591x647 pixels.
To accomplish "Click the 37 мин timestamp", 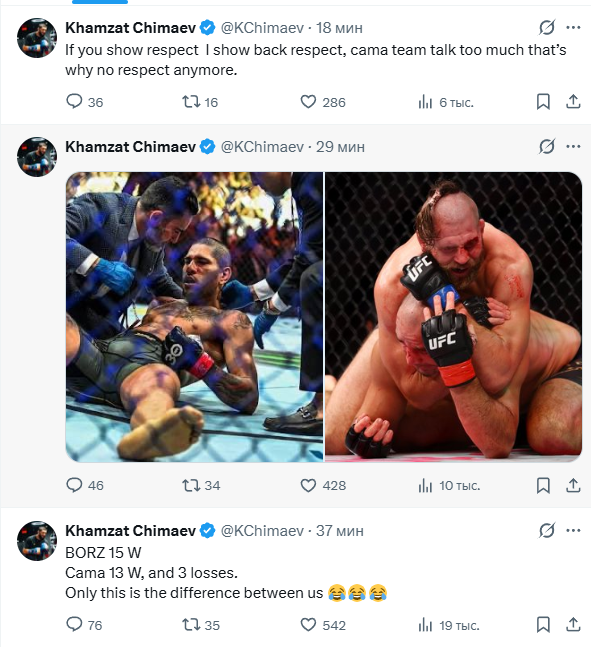I will point(340,531).
